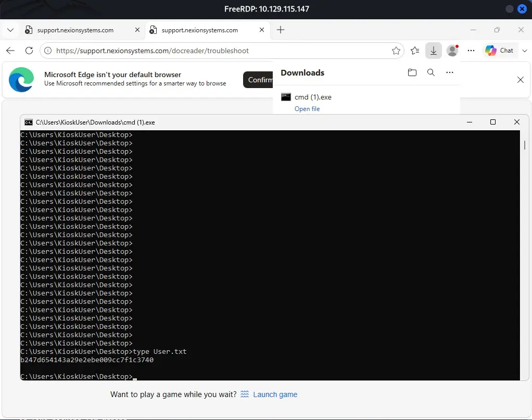Open more options in Downloads panel

tap(450, 72)
